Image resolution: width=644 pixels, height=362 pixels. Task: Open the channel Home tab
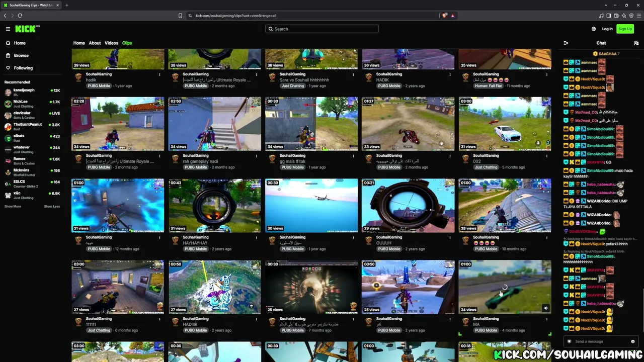coord(79,43)
